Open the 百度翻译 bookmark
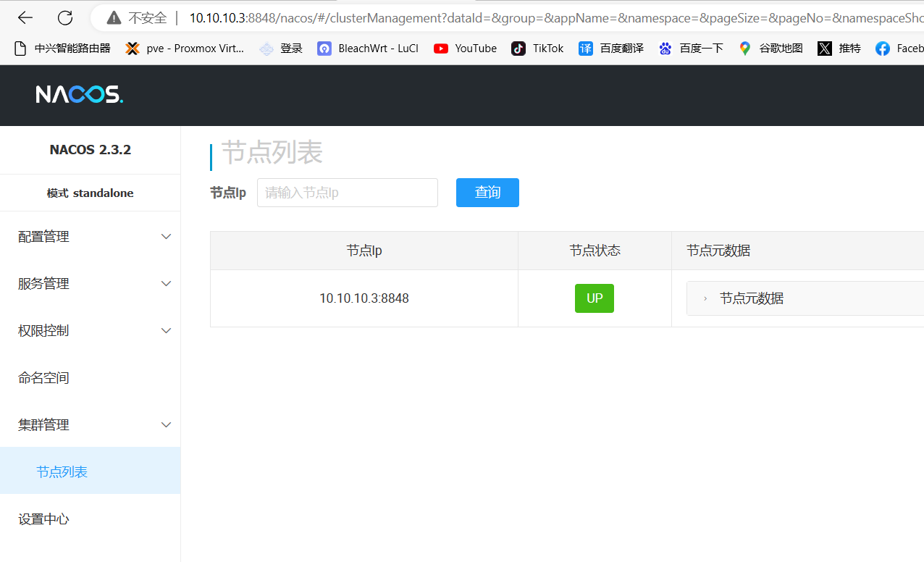 [611, 49]
